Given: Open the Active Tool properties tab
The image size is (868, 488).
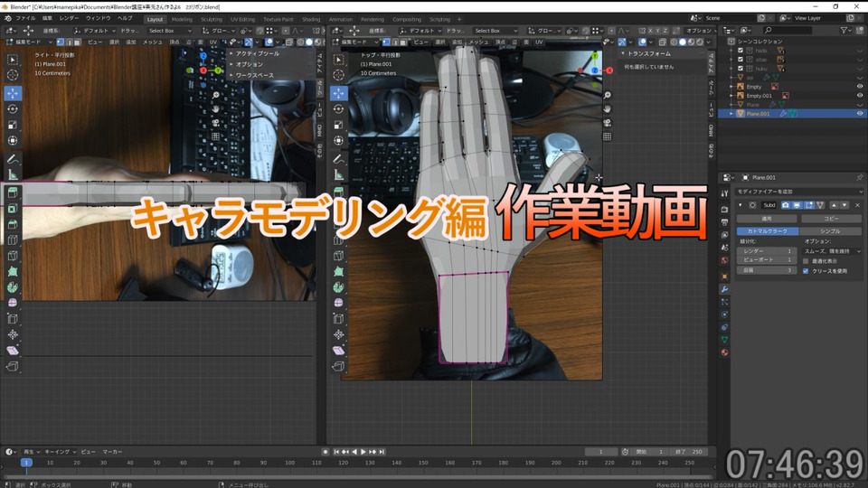Looking at the screenshot, I should (x=724, y=193).
